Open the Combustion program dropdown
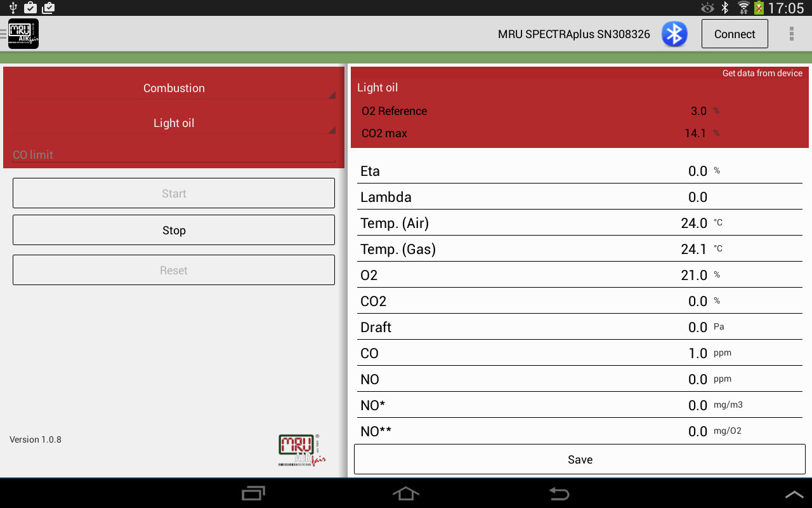 point(173,88)
